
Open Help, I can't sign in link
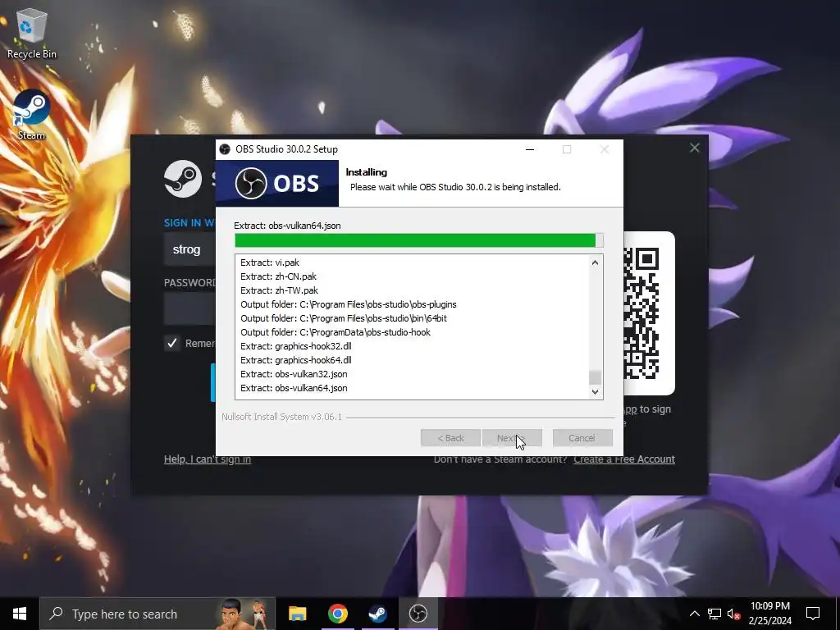208,459
